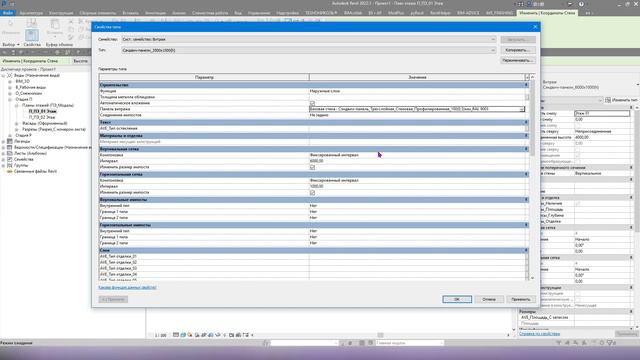Image resolution: width=640 pixels, height=360 pixels.
Task: Click the help question mark icon in the title bar
Action: tap(581, 4)
